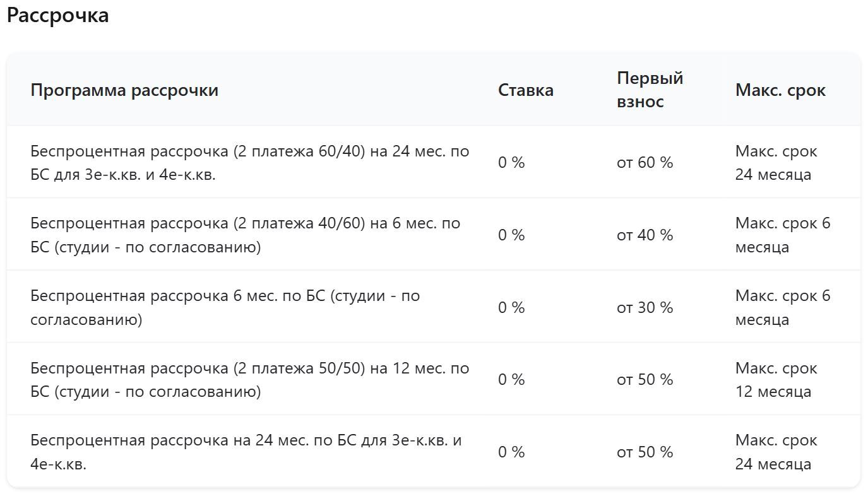Click Макс. срок 24 месяца in first row
This screenshot has width=868, height=494.
click(776, 163)
